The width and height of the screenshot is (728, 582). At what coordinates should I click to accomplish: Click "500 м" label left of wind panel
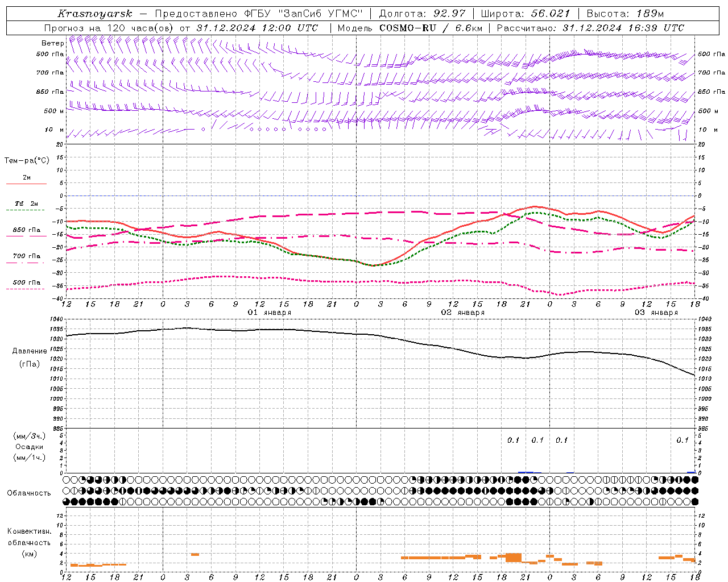[x=54, y=111]
